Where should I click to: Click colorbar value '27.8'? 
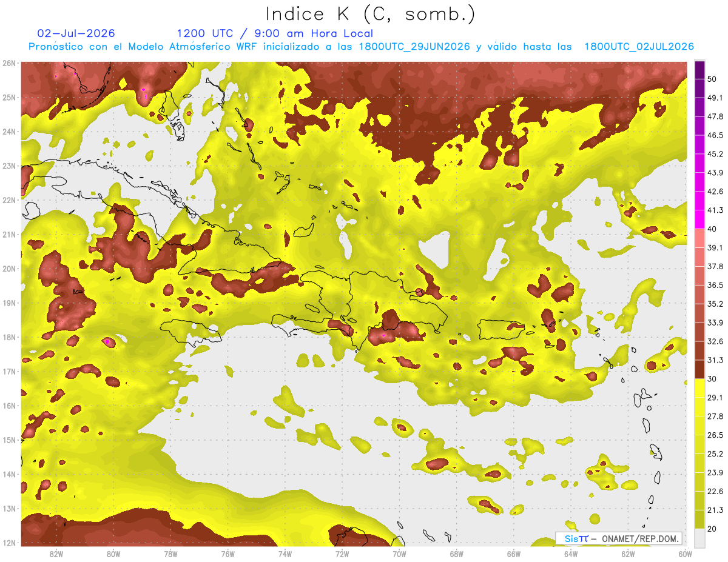point(715,416)
